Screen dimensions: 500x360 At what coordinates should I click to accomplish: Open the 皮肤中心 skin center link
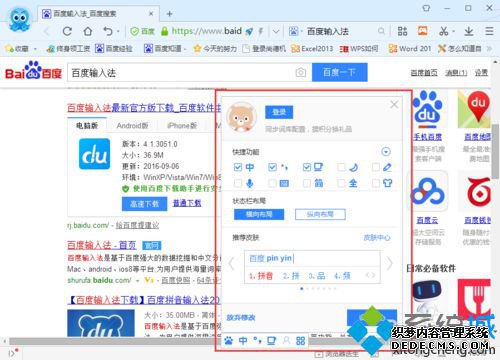tap(377, 238)
